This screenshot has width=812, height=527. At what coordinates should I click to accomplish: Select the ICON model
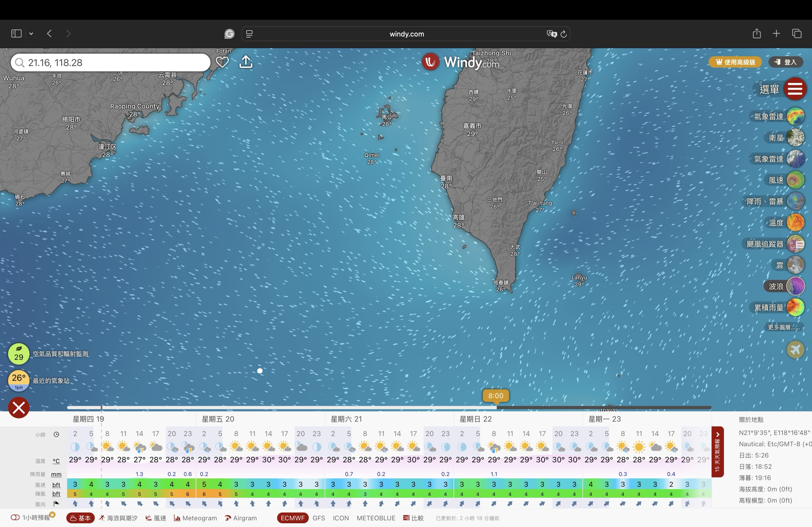pos(340,518)
